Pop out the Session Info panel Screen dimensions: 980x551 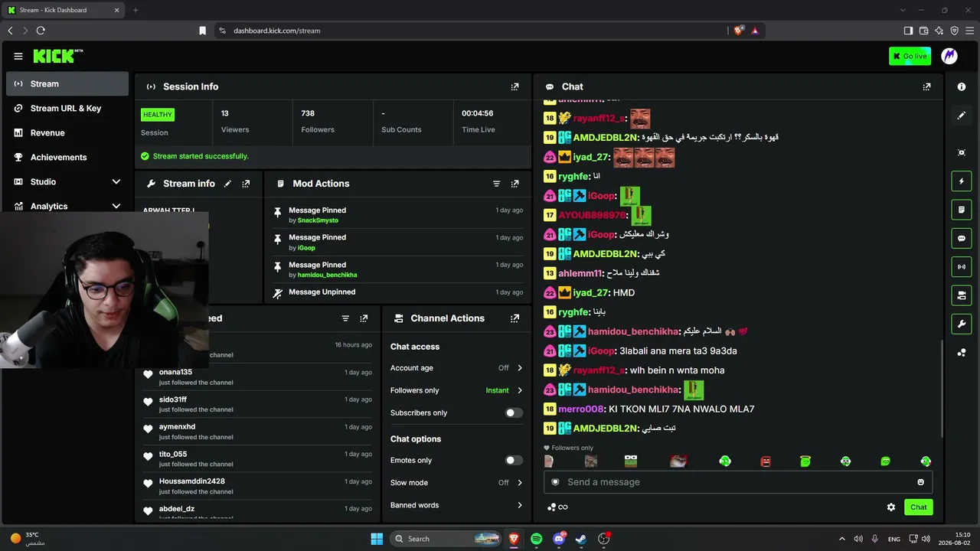click(514, 87)
